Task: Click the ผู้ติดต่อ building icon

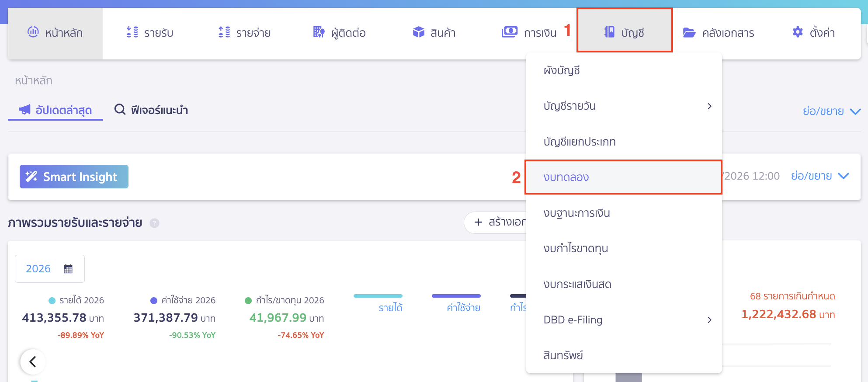Action: 319,32
